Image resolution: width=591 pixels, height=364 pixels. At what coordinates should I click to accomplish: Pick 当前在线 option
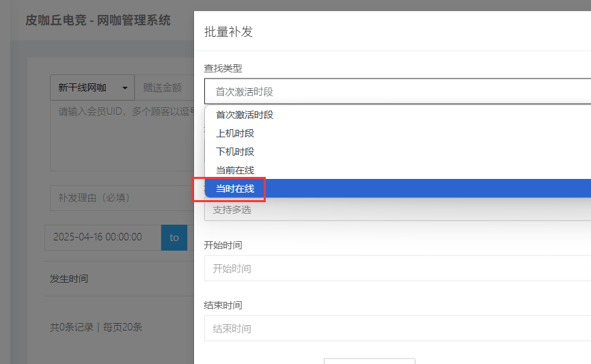coord(398,170)
